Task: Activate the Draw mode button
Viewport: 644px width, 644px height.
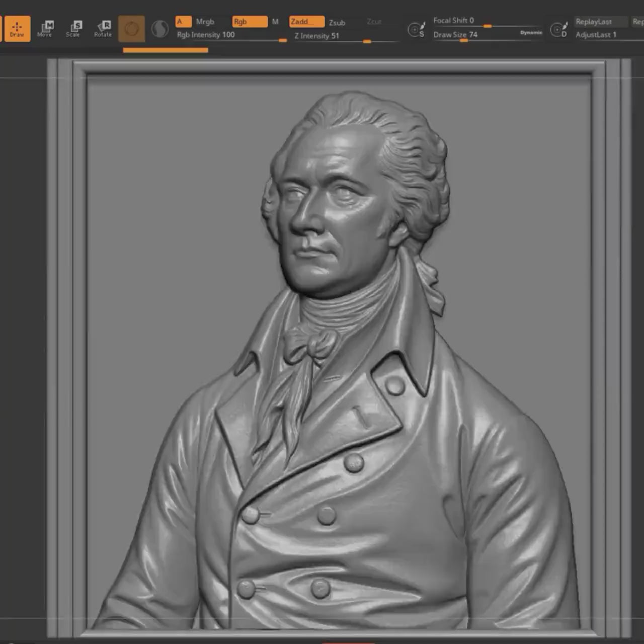Action: click(17, 29)
